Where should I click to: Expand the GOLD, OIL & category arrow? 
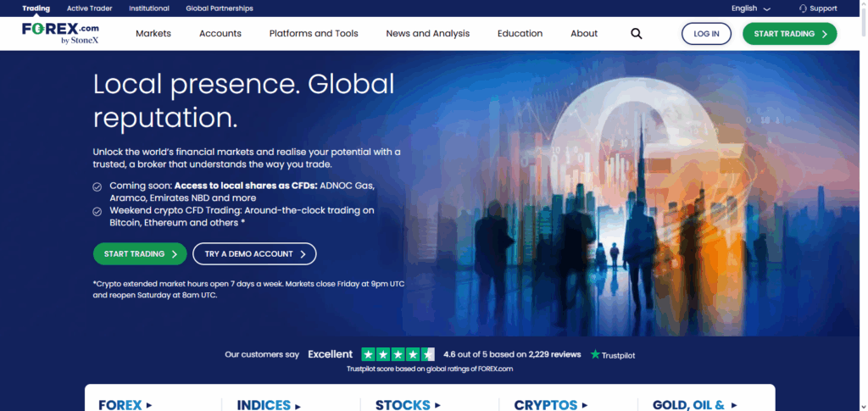tap(734, 405)
